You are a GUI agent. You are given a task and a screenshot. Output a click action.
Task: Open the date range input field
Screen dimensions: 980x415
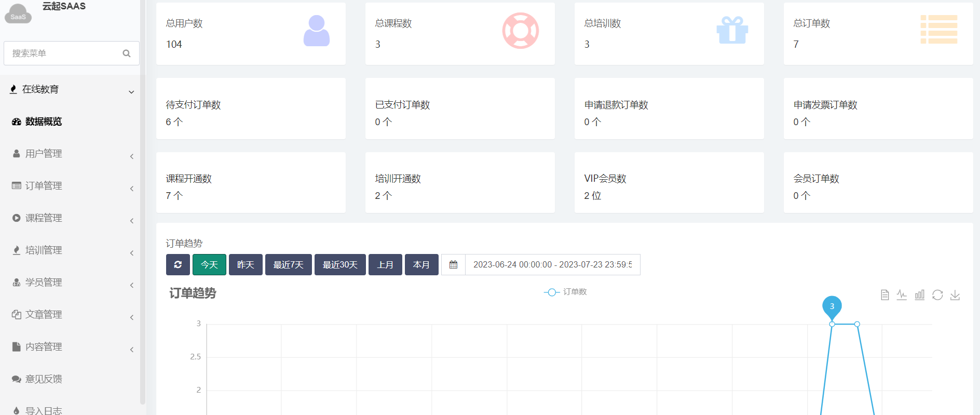(x=553, y=264)
